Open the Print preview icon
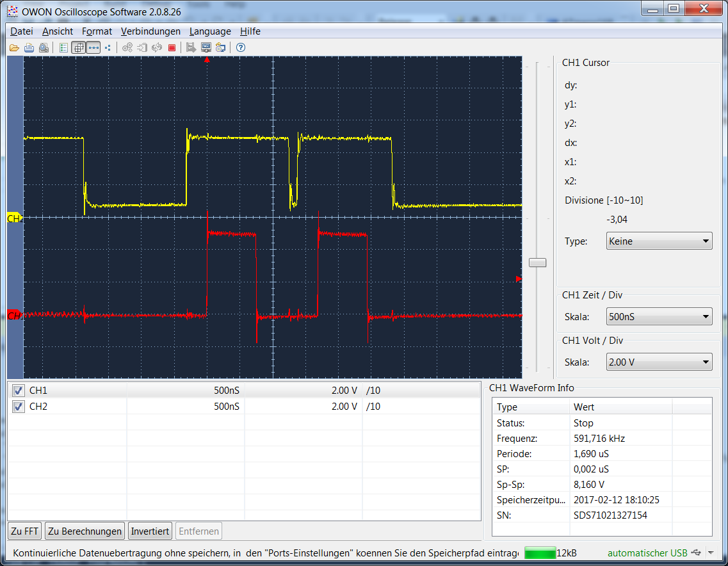 coord(44,48)
